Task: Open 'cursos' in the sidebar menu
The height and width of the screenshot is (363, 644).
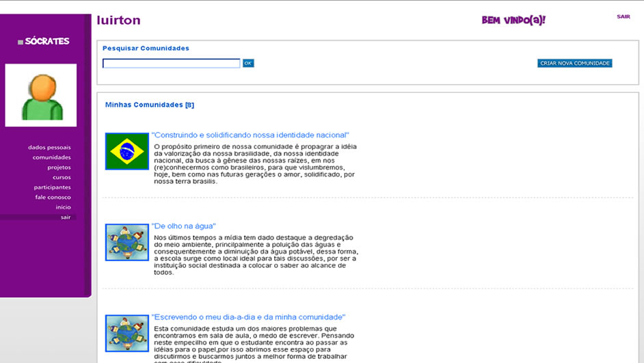Action: tap(62, 177)
